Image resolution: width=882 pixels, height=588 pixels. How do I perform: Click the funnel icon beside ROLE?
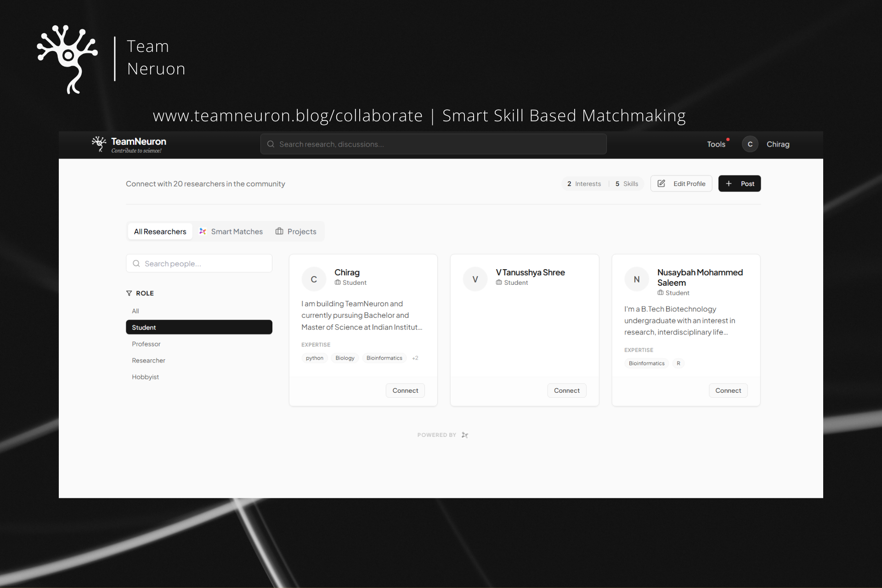(129, 293)
